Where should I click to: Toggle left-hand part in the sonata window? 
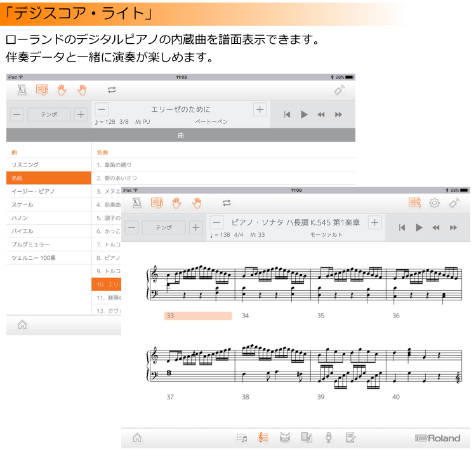click(177, 203)
